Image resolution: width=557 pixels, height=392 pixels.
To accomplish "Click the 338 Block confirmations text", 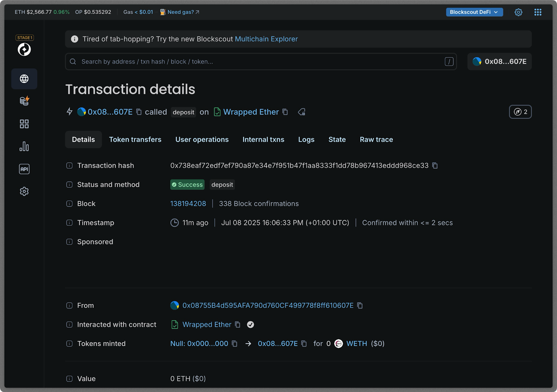I will [x=259, y=204].
